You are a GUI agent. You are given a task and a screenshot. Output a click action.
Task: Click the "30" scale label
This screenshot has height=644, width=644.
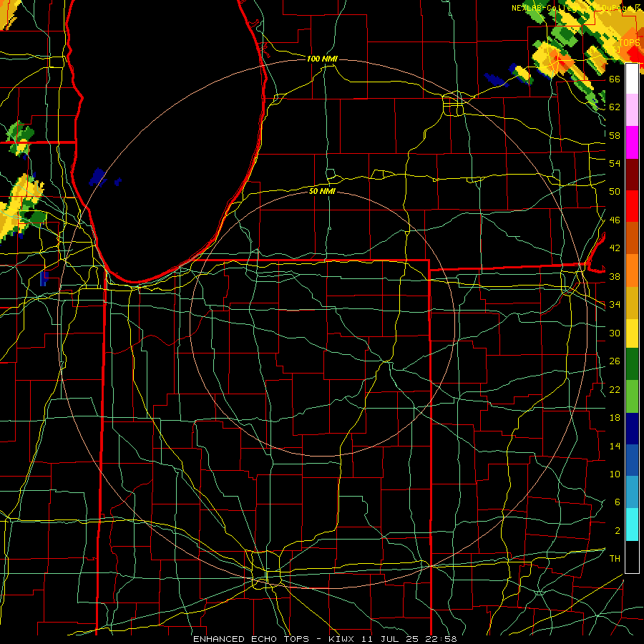click(x=615, y=333)
